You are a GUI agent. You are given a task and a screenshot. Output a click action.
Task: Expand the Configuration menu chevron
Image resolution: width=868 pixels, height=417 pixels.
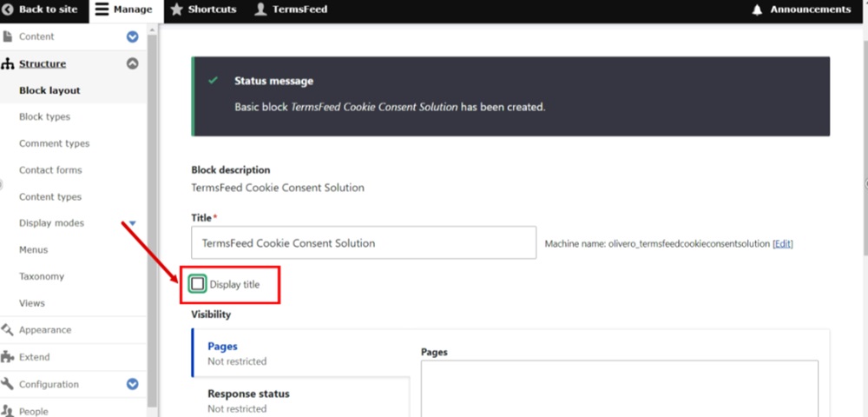click(132, 384)
